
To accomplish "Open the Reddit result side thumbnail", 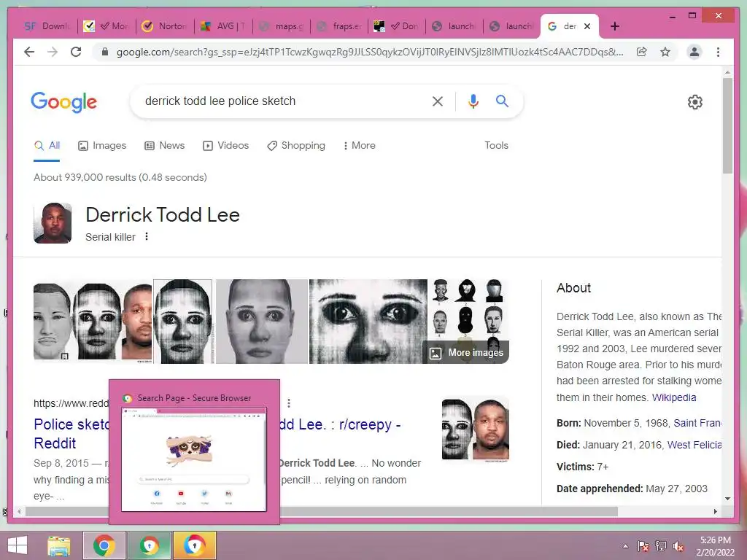I will [x=476, y=429].
